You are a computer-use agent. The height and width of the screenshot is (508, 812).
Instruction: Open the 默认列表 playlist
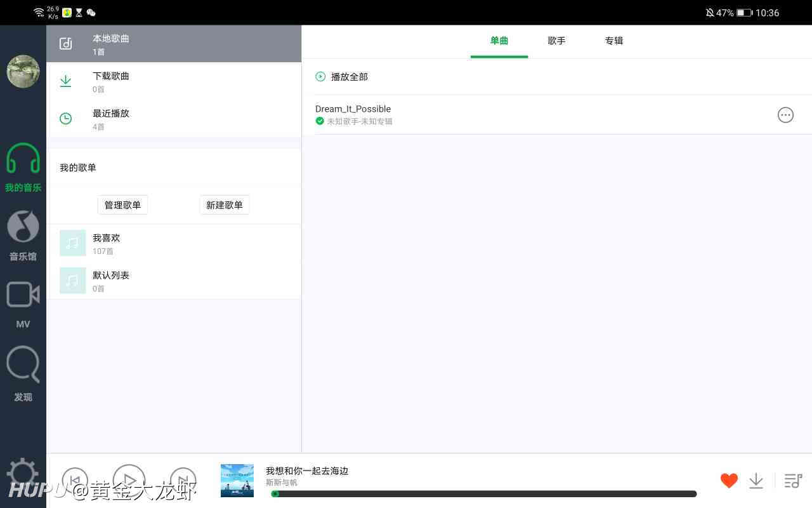coord(174,281)
